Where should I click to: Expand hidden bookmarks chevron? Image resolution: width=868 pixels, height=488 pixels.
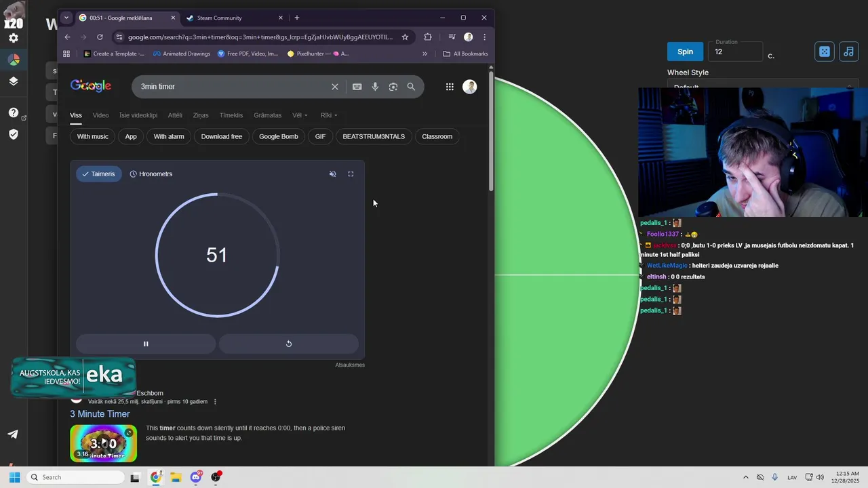(425, 54)
